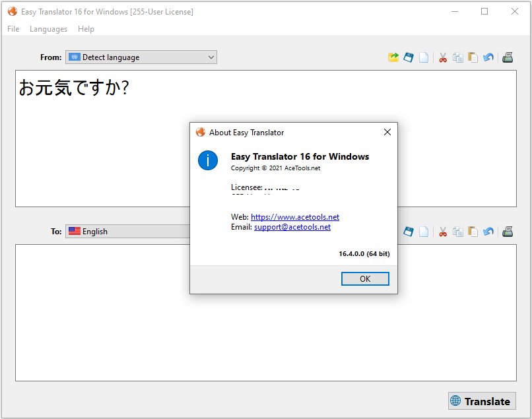532x419 pixels.
Task: Open the Languages menu
Action: 49,29
